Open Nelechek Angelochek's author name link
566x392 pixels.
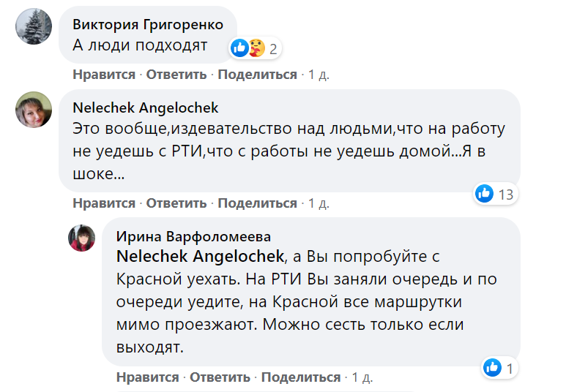click(x=146, y=108)
